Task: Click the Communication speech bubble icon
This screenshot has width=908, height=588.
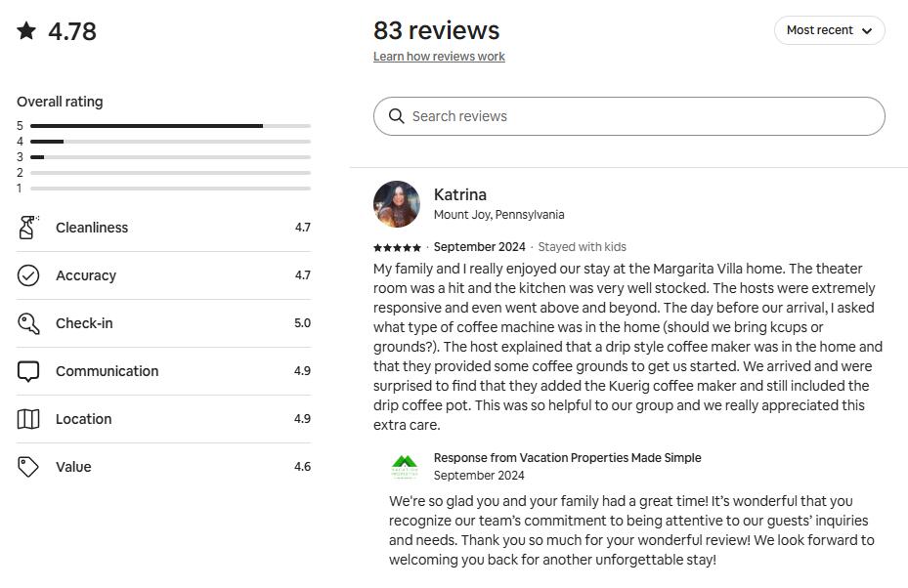Action: click(28, 371)
